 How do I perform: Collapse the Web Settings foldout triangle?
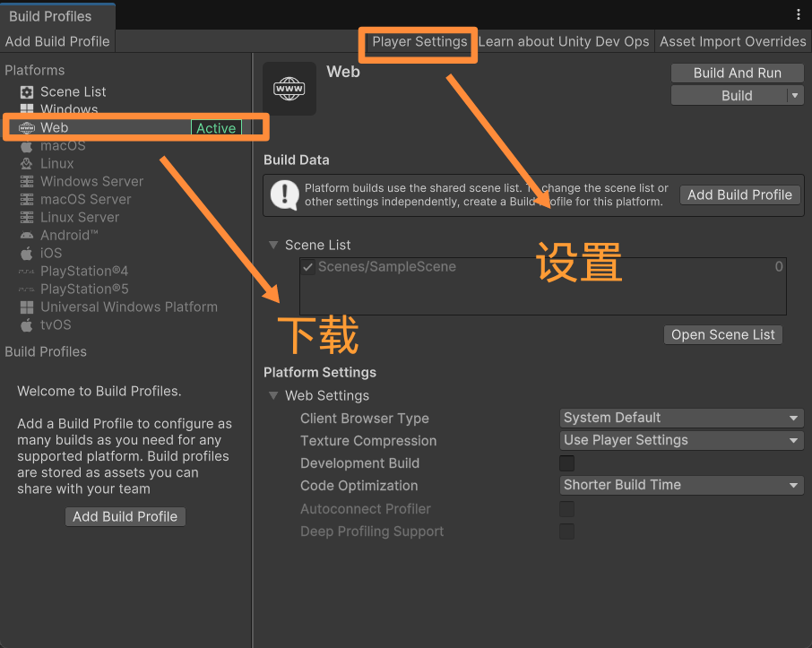tap(273, 396)
